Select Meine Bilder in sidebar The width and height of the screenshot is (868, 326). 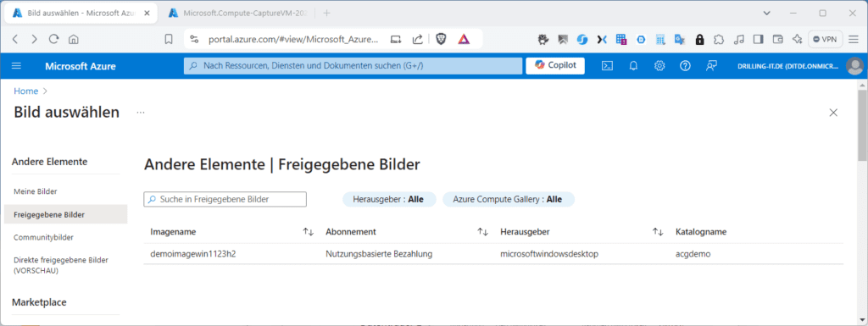(36, 191)
